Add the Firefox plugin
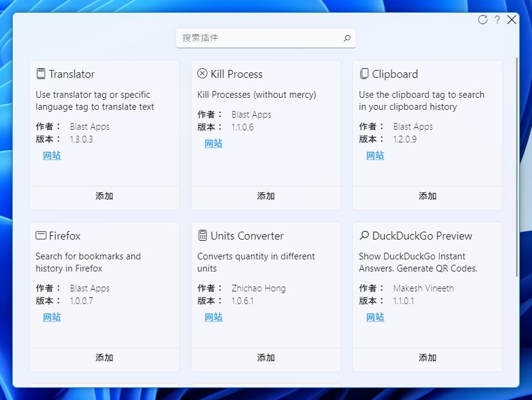This screenshot has height=400, width=532. pyautogui.click(x=104, y=358)
